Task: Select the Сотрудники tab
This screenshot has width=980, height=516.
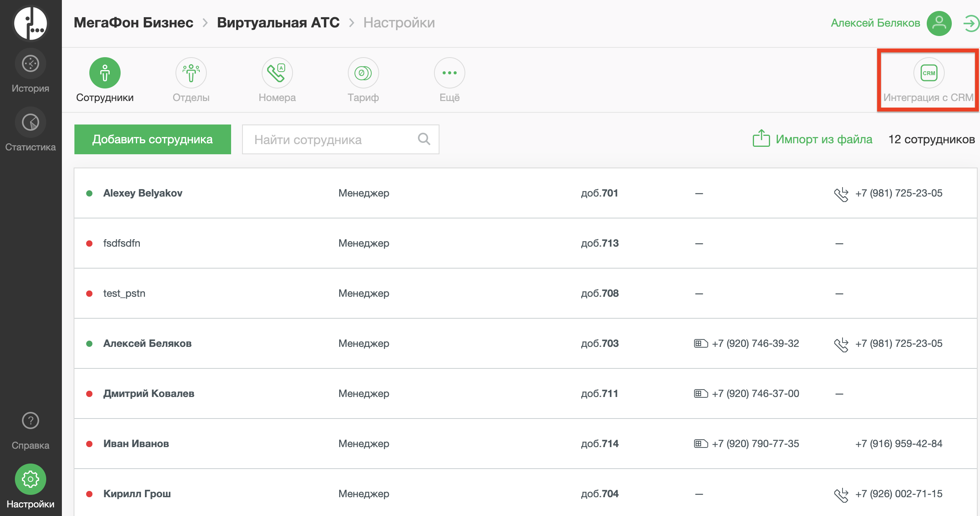Action: (x=105, y=73)
